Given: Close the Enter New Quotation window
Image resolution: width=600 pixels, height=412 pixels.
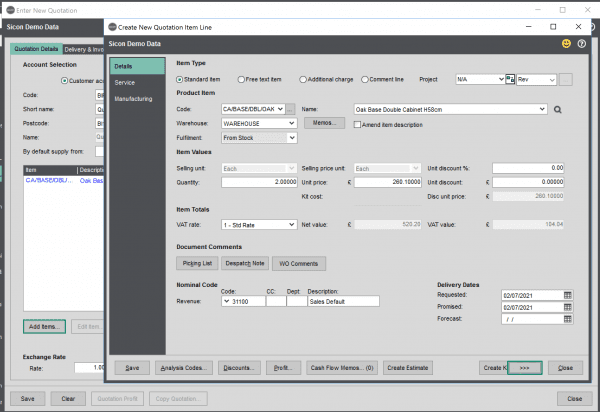Looking at the screenshot, I should (587, 10).
